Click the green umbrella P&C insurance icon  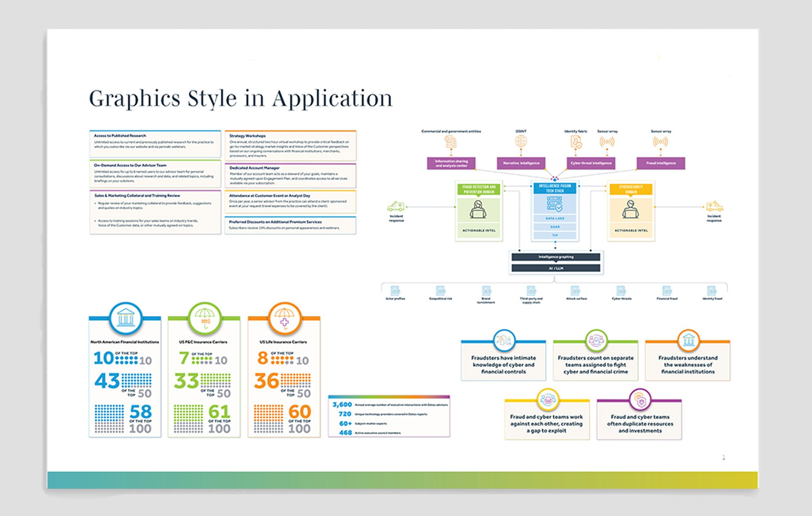205,318
